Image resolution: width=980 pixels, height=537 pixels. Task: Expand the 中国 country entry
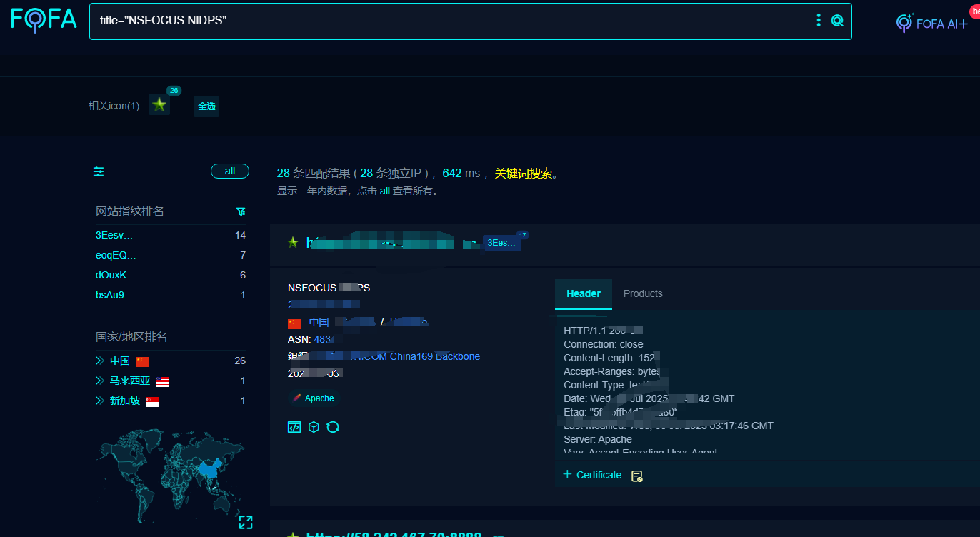point(100,361)
